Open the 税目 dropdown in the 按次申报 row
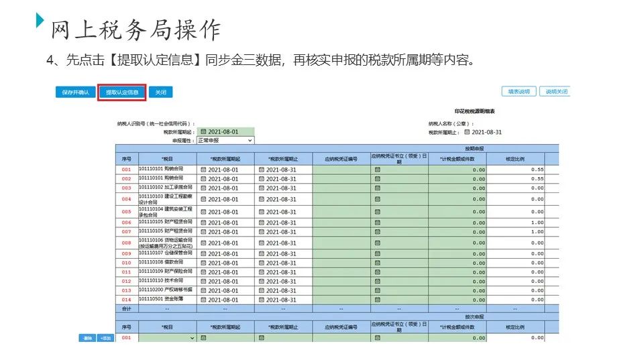 [168, 338]
